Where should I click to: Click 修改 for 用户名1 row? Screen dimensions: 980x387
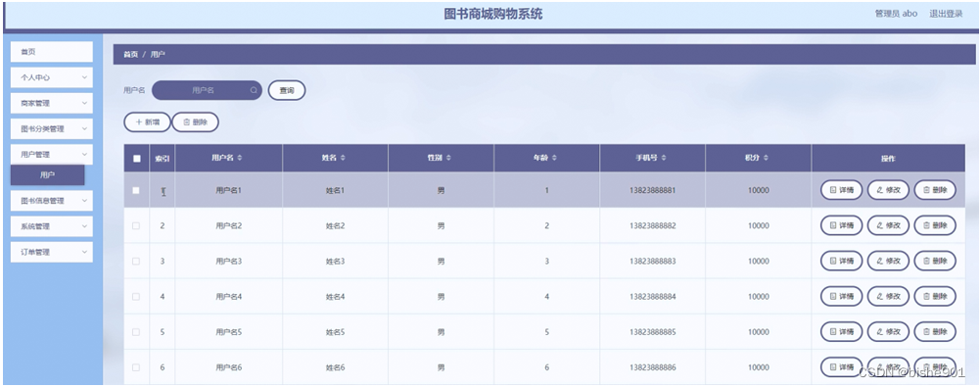point(888,190)
